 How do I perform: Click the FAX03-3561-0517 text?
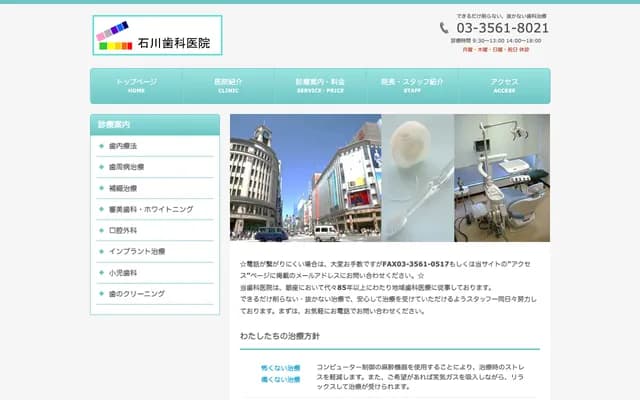click(x=416, y=264)
